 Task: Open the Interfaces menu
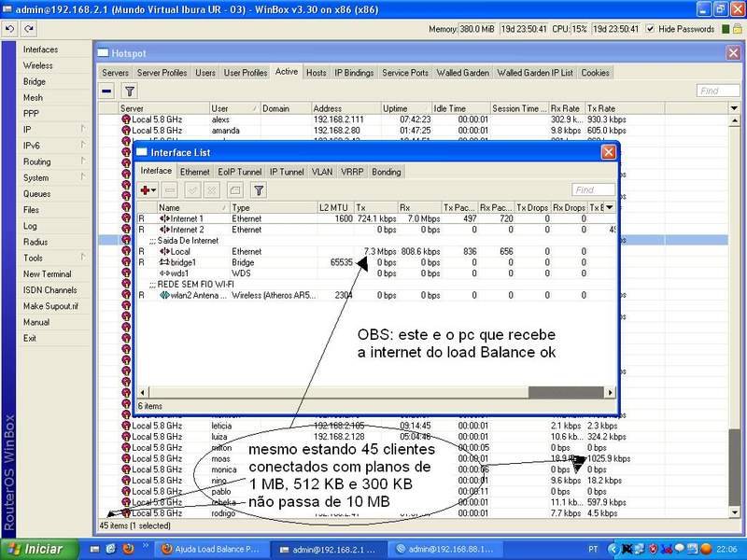[40, 49]
